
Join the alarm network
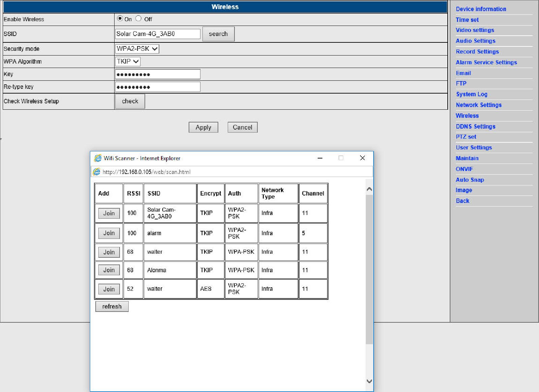(109, 233)
